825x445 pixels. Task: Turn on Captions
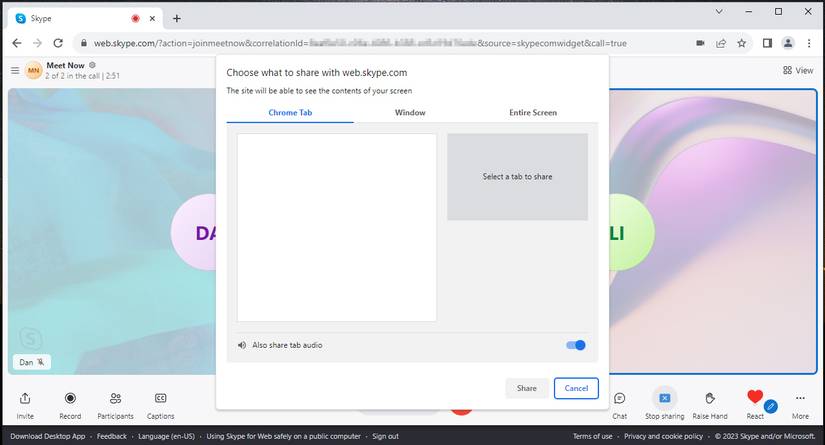(x=160, y=398)
